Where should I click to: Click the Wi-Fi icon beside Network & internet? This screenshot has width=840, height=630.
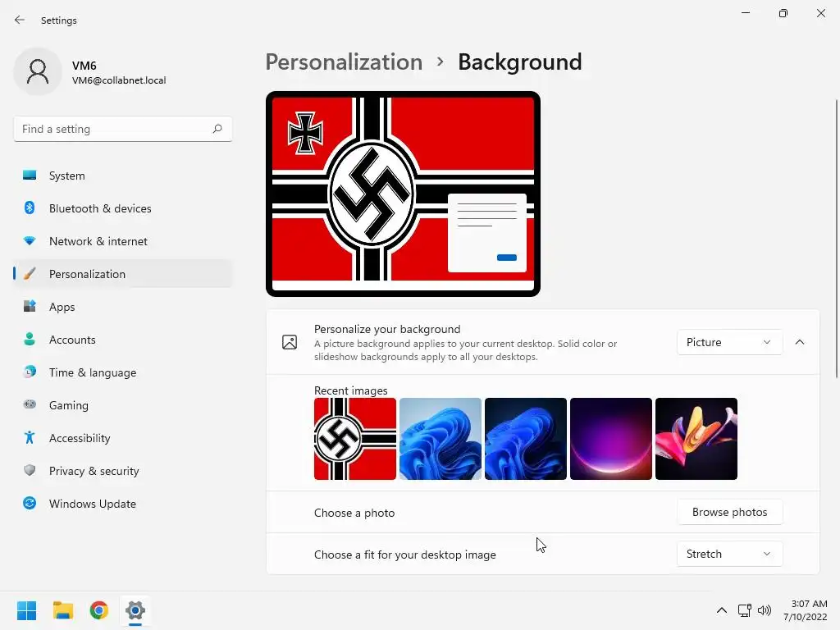point(30,241)
